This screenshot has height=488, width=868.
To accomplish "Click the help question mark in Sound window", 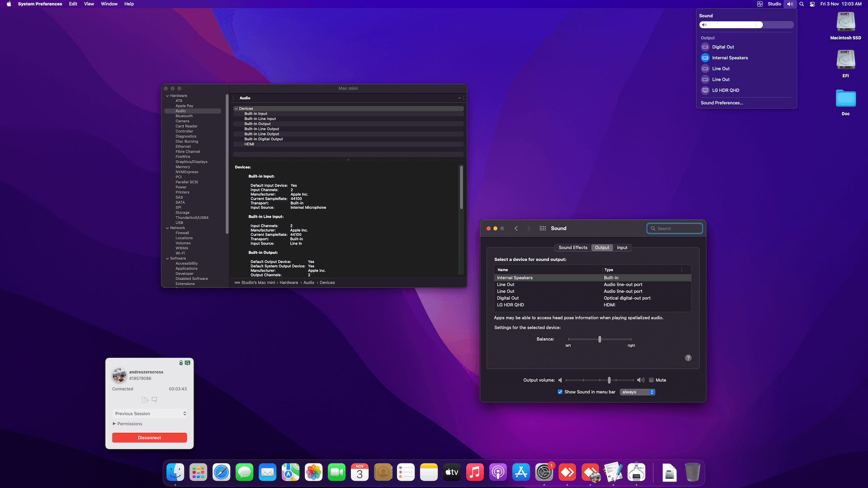I will click(688, 358).
